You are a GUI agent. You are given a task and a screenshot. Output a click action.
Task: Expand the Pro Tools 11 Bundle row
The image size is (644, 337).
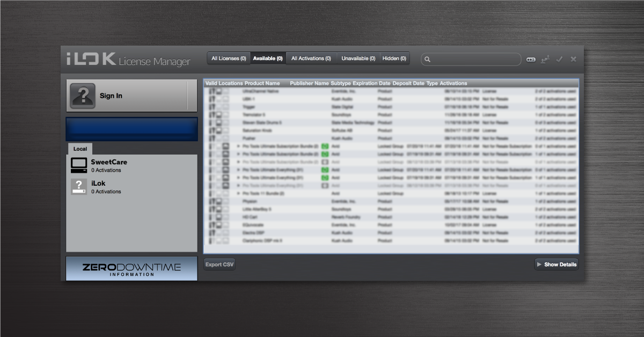239,193
